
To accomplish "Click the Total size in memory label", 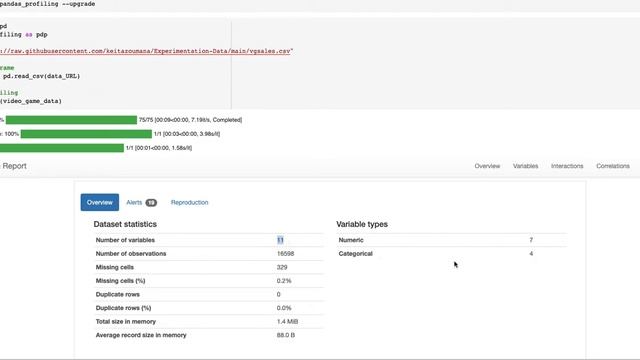I will coord(126,322).
